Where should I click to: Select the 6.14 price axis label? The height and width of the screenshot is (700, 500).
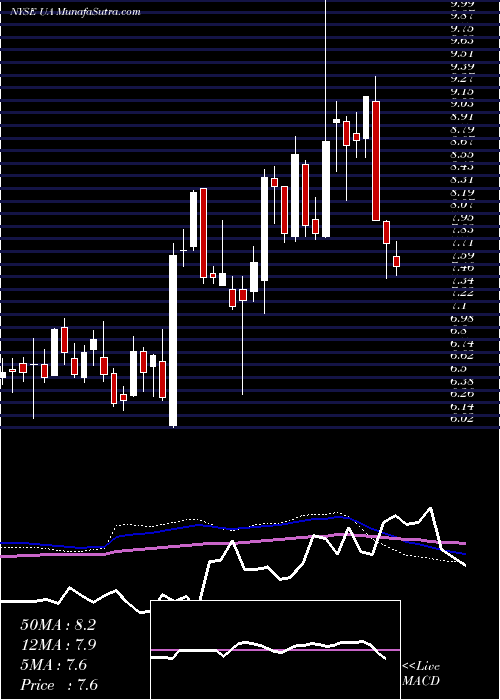(x=462, y=407)
